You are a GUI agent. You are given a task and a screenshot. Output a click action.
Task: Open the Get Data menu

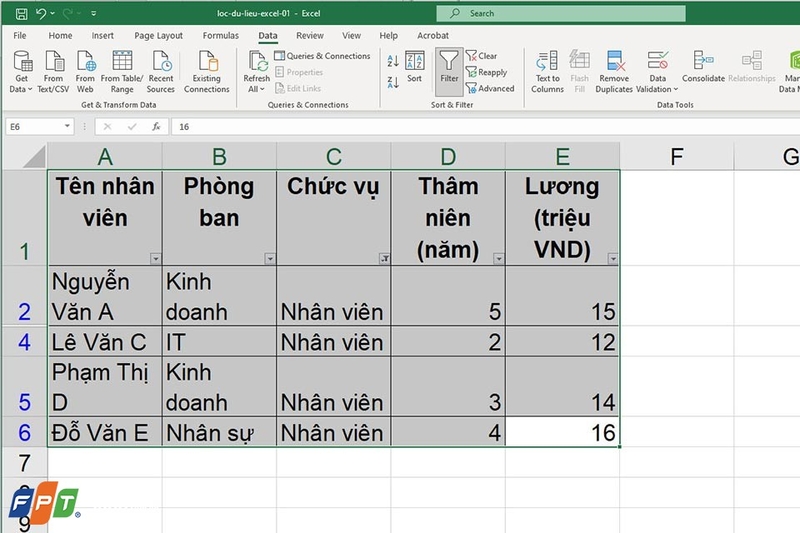[21, 71]
